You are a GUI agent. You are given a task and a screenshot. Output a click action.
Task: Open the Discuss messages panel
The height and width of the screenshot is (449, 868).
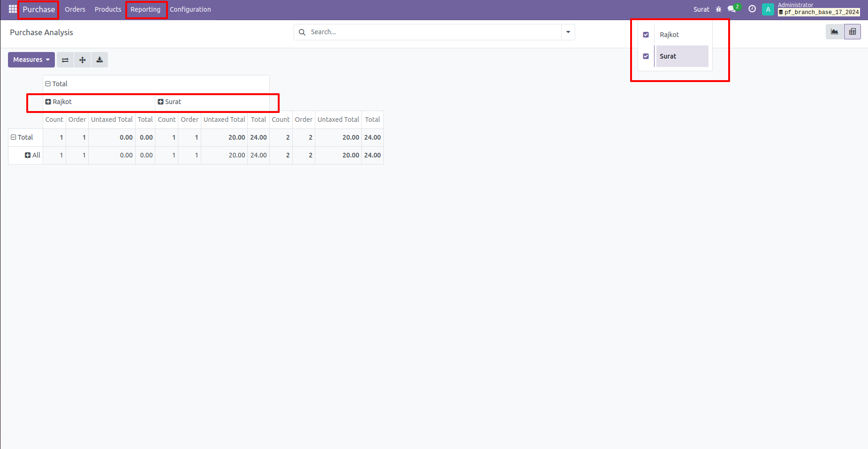732,9
